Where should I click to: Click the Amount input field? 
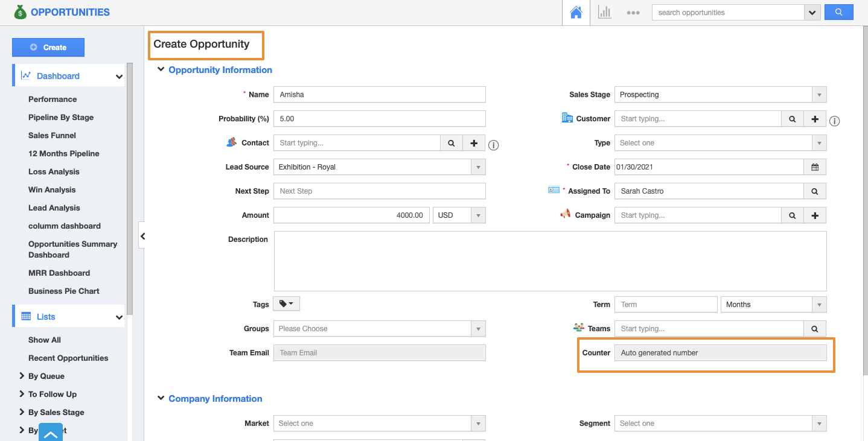pos(352,215)
